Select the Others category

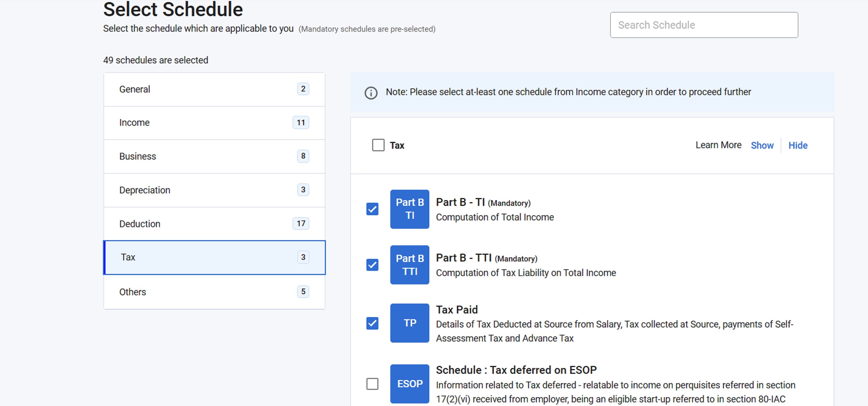point(214,292)
